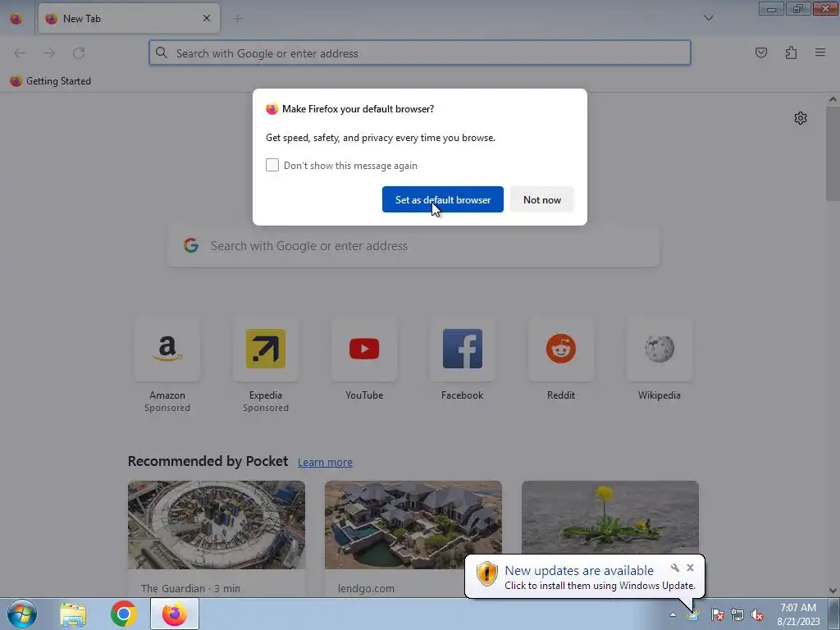Image resolution: width=840 pixels, height=630 pixels.
Task: Open the Extensions puzzle icon
Action: 791,52
